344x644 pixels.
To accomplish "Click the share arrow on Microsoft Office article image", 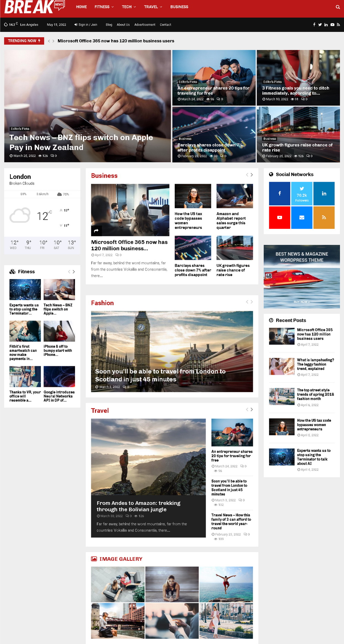I will coord(96,231).
